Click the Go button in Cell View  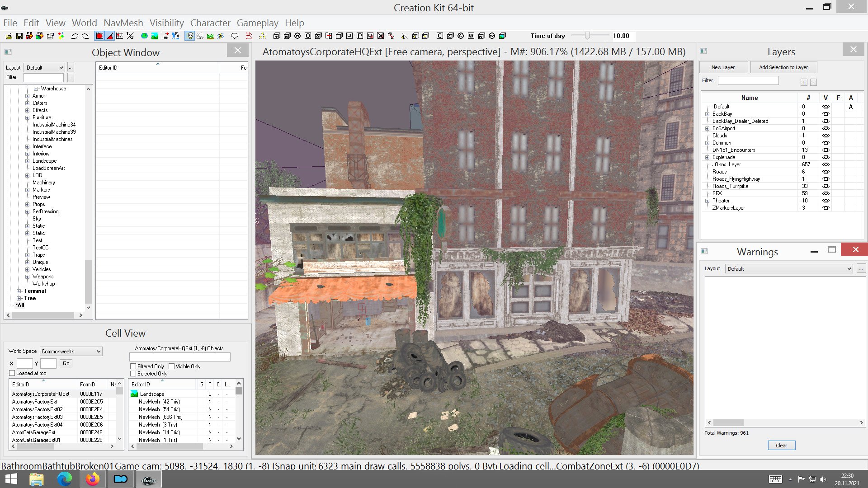tap(66, 363)
